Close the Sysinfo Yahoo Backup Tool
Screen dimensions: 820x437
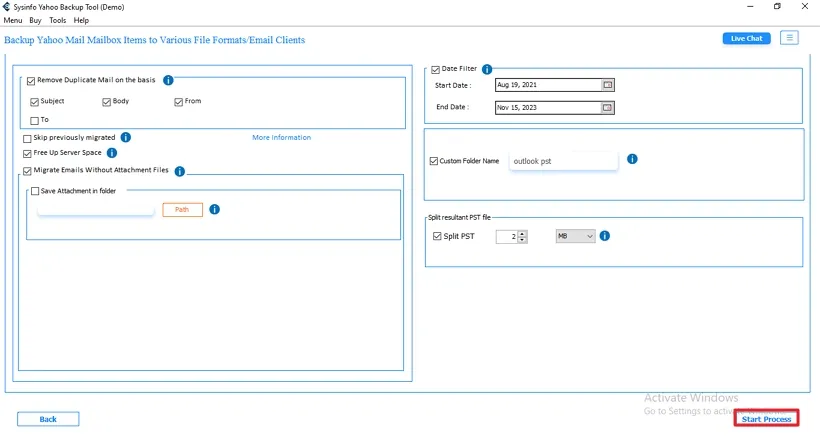click(805, 6)
